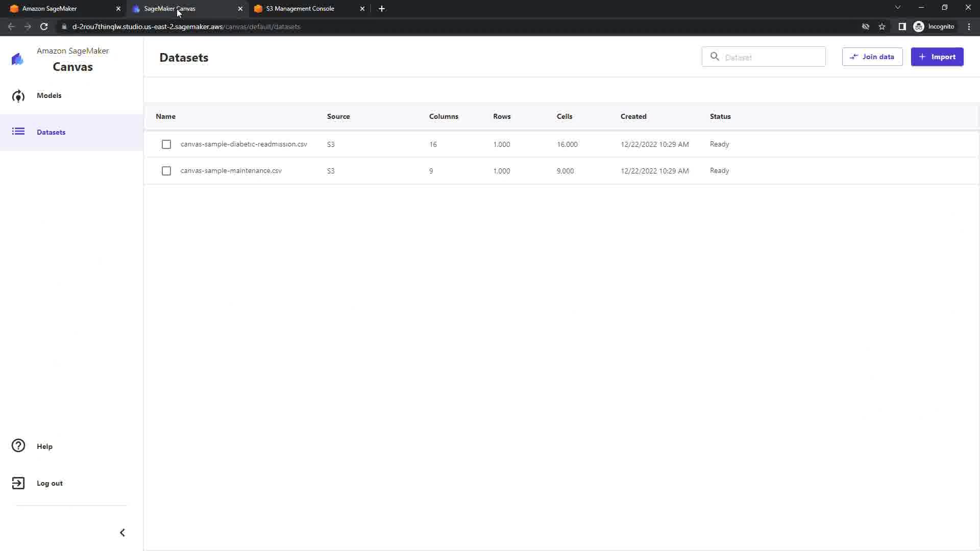Viewport: 980px width, 551px height.
Task: Click the SageMaker Canvas logo icon
Action: click(x=18, y=59)
